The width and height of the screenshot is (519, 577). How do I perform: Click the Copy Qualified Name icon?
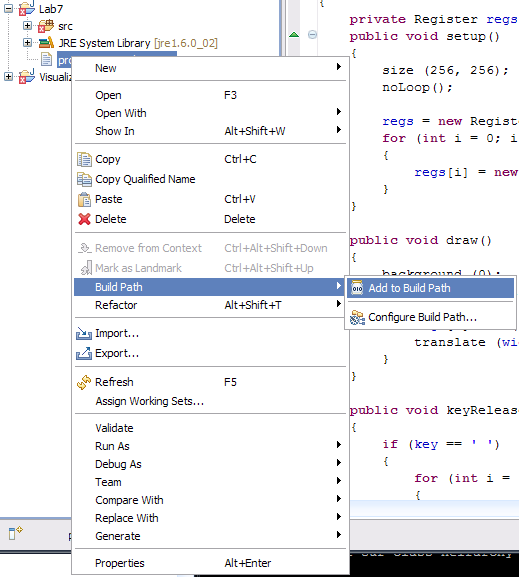[x=84, y=179]
